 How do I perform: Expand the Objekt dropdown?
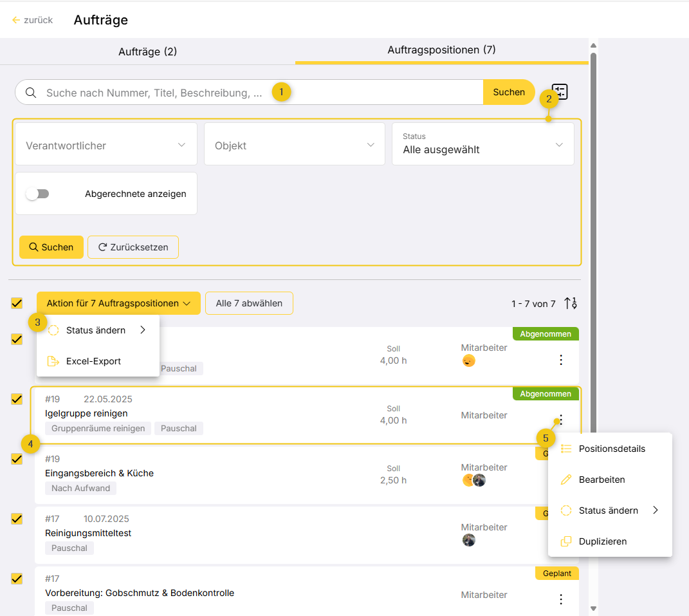point(295,145)
